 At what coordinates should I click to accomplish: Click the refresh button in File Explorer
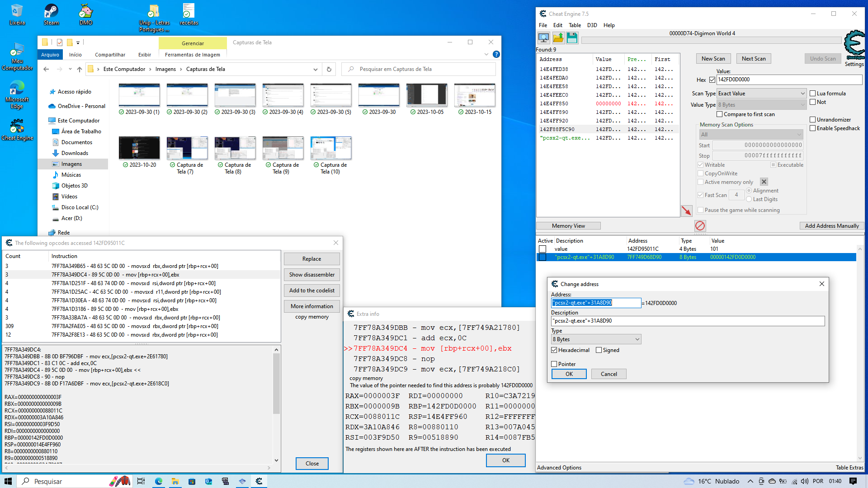pyautogui.click(x=329, y=69)
